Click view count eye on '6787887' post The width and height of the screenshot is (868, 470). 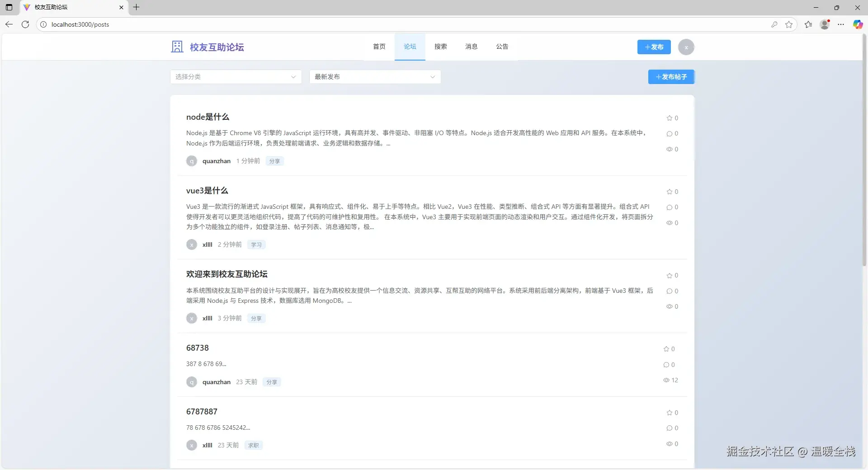click(670, 444)
